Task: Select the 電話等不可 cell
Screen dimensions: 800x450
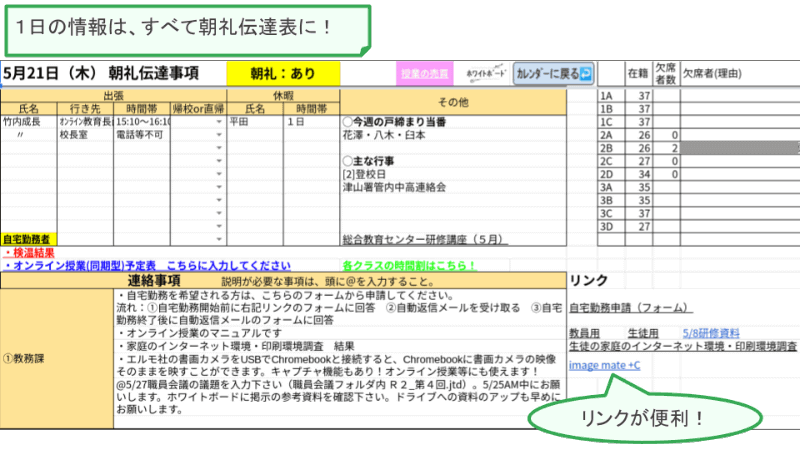Action: coord(142,135)
